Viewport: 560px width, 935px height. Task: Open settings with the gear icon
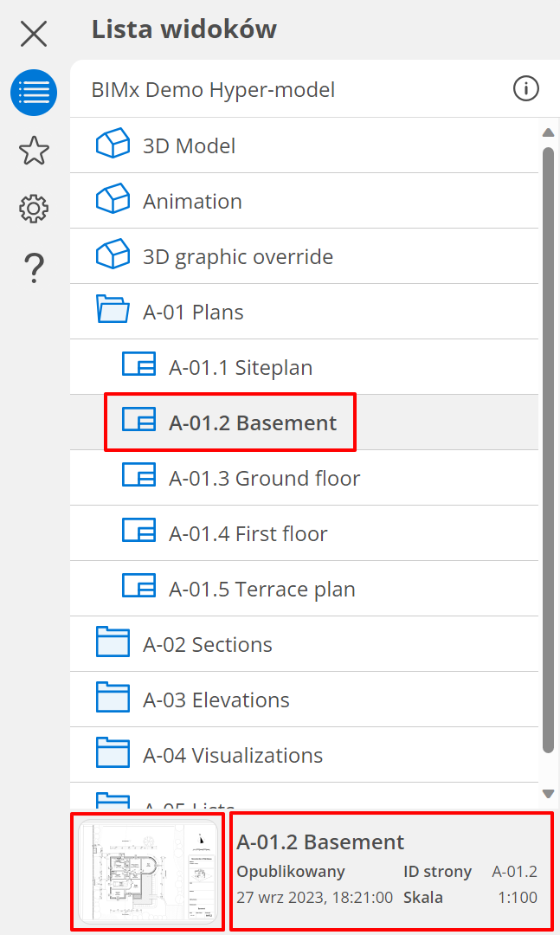coord(34,209)
